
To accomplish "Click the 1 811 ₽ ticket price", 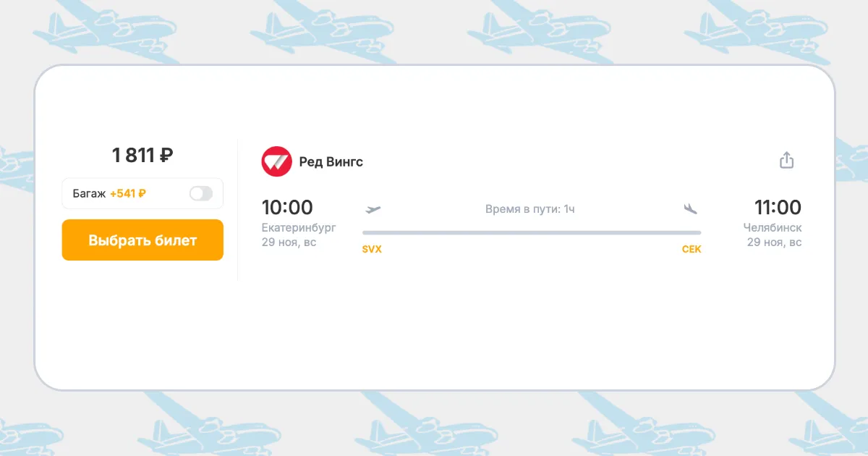I will 142,155.
